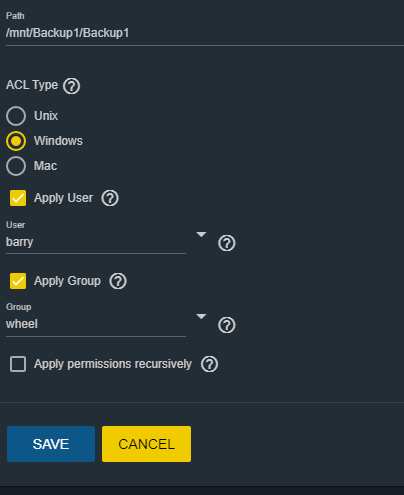Uncheck the Apply Group checkbox
404x495 pixels.
(x=18, y=281)
